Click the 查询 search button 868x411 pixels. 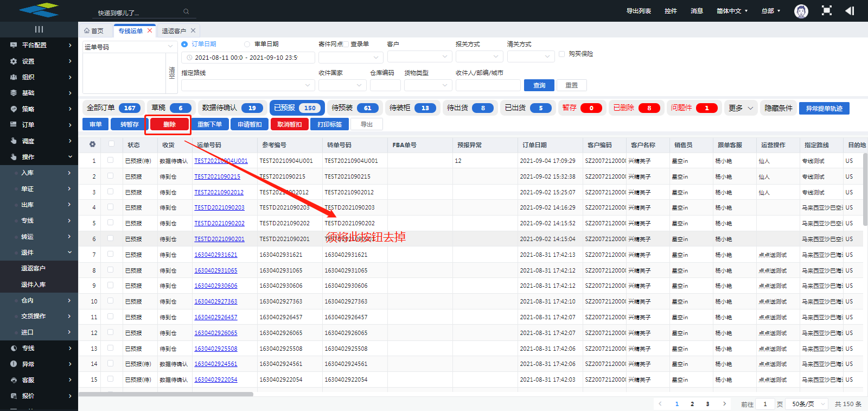[x=539, y=85]
